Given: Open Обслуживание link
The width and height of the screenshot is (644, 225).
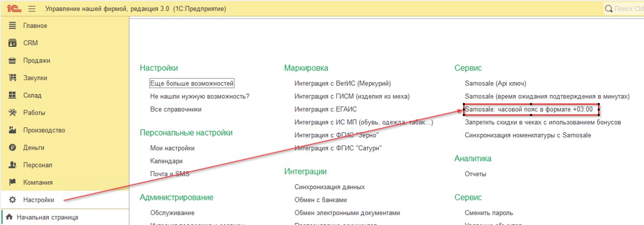Looking at the screenshot, I should (x=172, y=213).
